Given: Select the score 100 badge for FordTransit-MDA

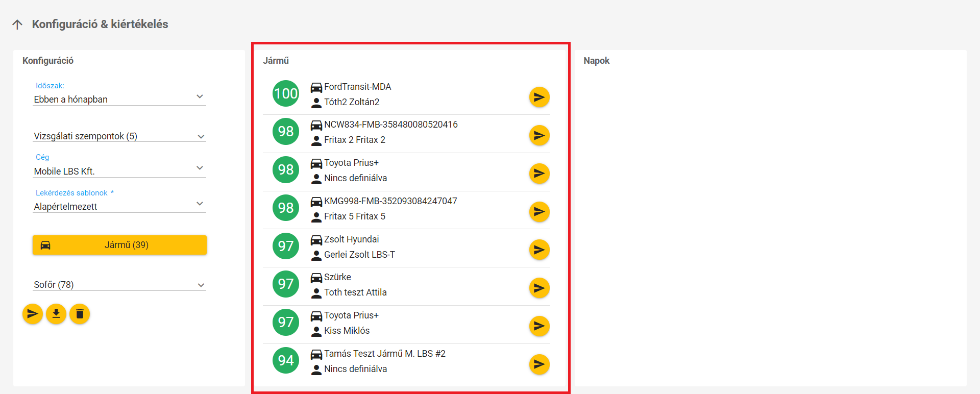Looking at the screenshot, I should pos(286,93).
